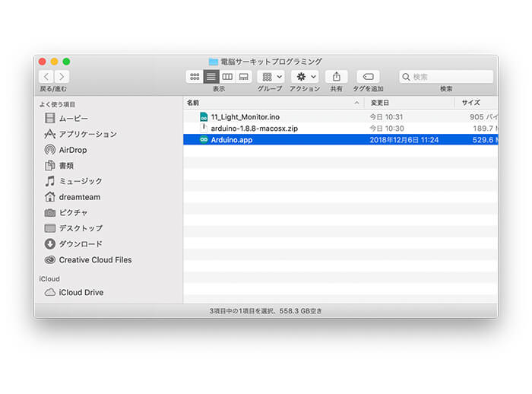Screen dimensions: 532x394
Task: Click the cloud icon next to iCloud Drive
Action: tap(50, 292)
